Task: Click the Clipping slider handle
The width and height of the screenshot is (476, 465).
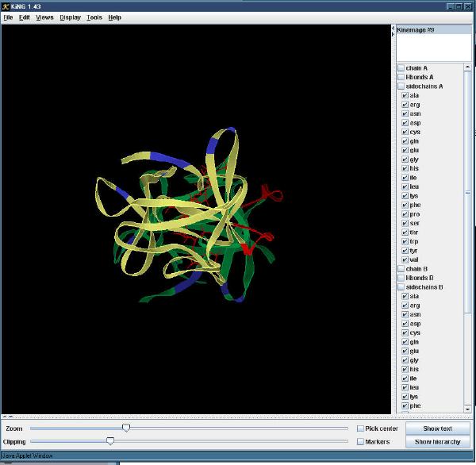Action: pos(110,440)
